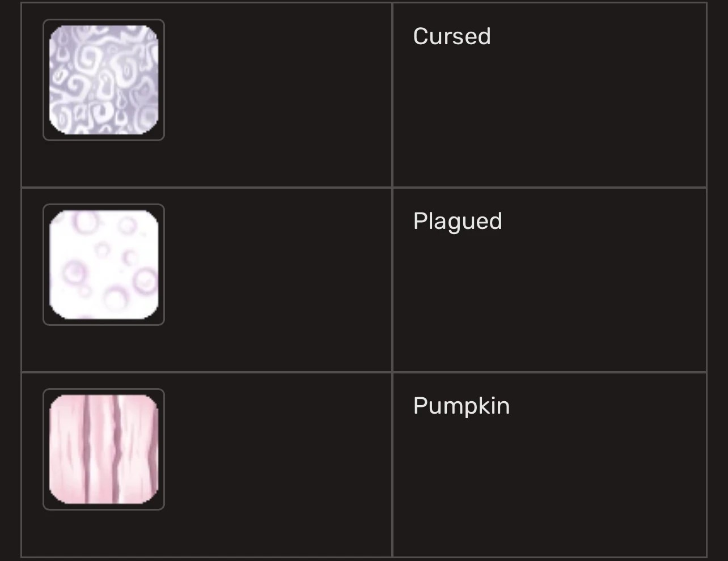Image resolution: width=728 pixels, height=561 pixels.
Task: Click the bubble-patterned icon beside Plagued
Action: [104, 265]
